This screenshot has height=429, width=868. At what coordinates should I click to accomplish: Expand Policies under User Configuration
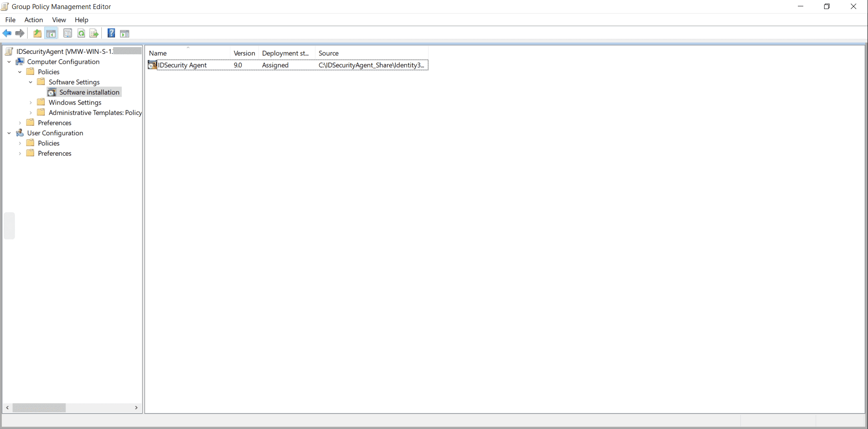pyautogui.click(x=20, y=143)
